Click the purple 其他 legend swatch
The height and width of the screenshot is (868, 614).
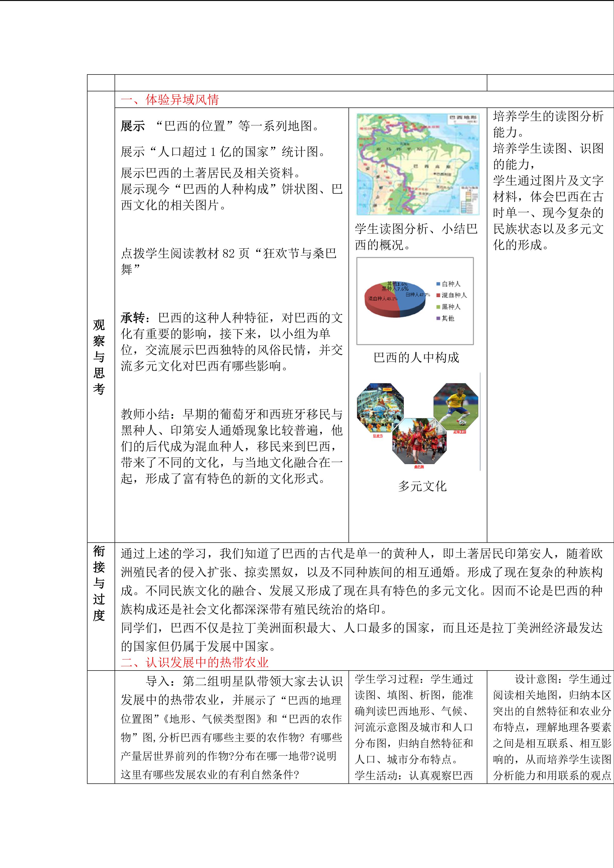tap(438, 318)
